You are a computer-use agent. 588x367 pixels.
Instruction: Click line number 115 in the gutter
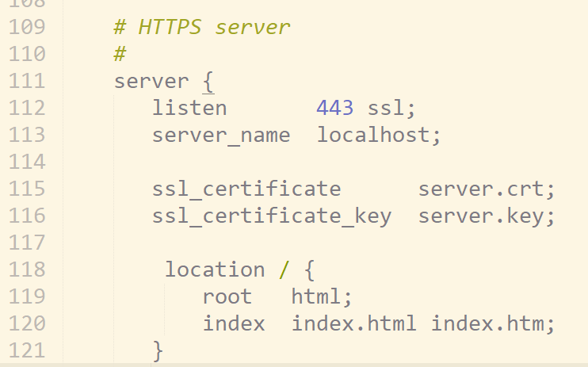click(27, 189)
